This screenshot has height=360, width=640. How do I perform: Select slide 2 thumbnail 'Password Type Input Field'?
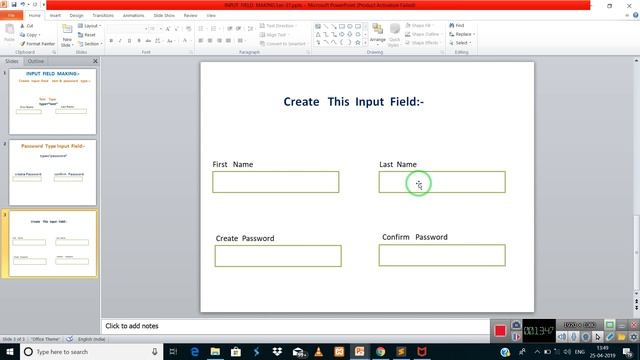pyautogui.click(x=53, y=173)
